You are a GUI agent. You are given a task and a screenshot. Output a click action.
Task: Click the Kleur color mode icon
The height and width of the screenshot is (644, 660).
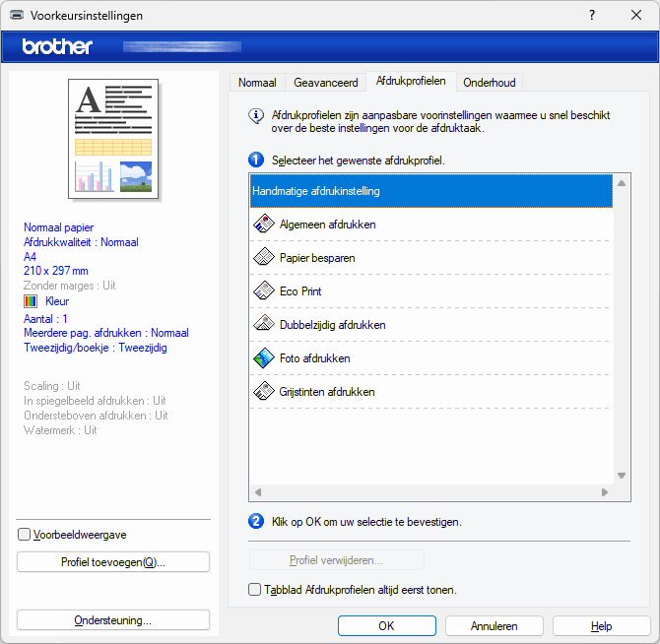point(31,301)
